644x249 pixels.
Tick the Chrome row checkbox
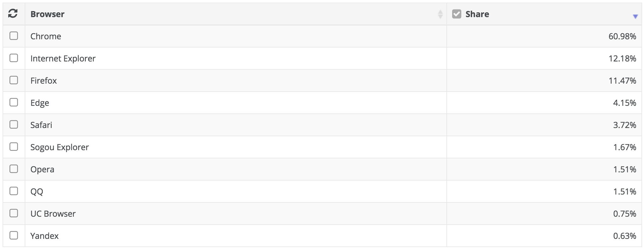coord(14,36)
